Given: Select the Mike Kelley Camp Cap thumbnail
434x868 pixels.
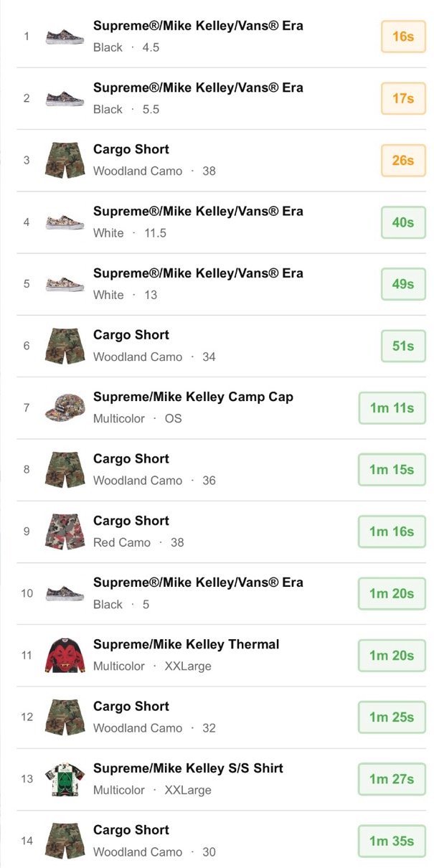Looking at the screenshot, I should 65,407.
